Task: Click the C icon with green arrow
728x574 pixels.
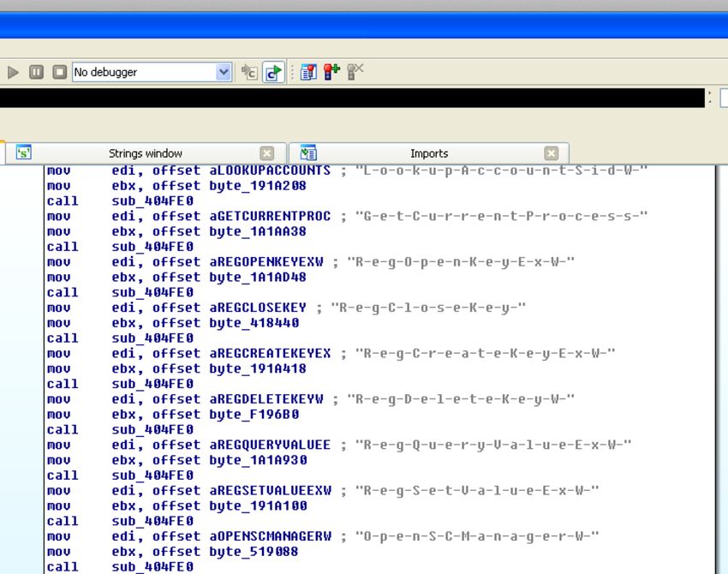Action: pos(274,73)
